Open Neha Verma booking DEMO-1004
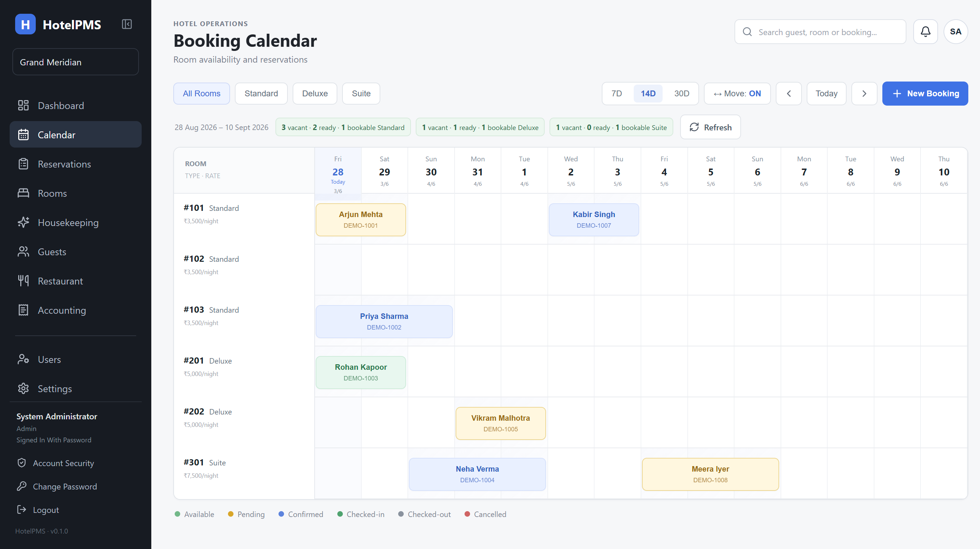Screen dimensions: 980x549 click(477, 474)
